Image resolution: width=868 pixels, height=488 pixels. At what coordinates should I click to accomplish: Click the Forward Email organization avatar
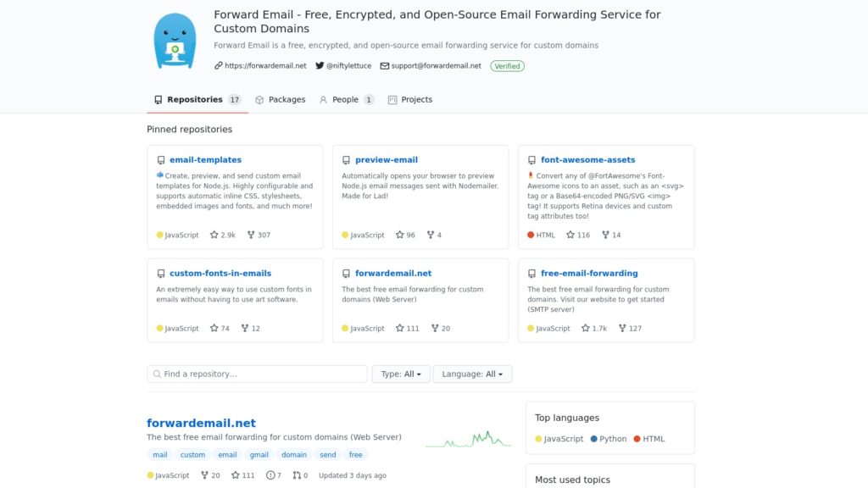point(175,41)
